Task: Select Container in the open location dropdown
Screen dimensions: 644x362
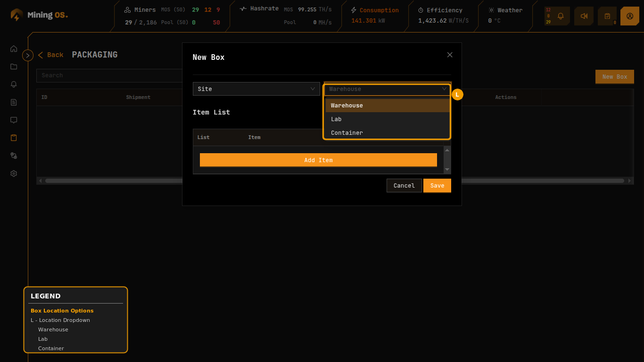Action: point(387,132)
